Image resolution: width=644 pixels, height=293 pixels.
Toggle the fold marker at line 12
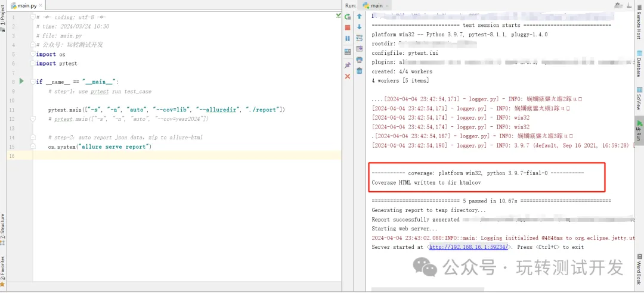coord(33,119)
